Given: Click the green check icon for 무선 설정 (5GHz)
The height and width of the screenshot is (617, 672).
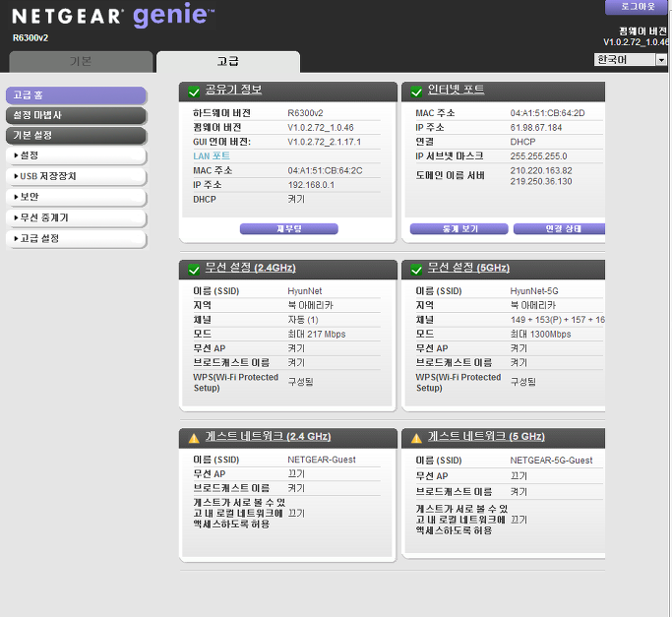Looking at the screenshot, I should pyautogui.click(x=416, y=270).
